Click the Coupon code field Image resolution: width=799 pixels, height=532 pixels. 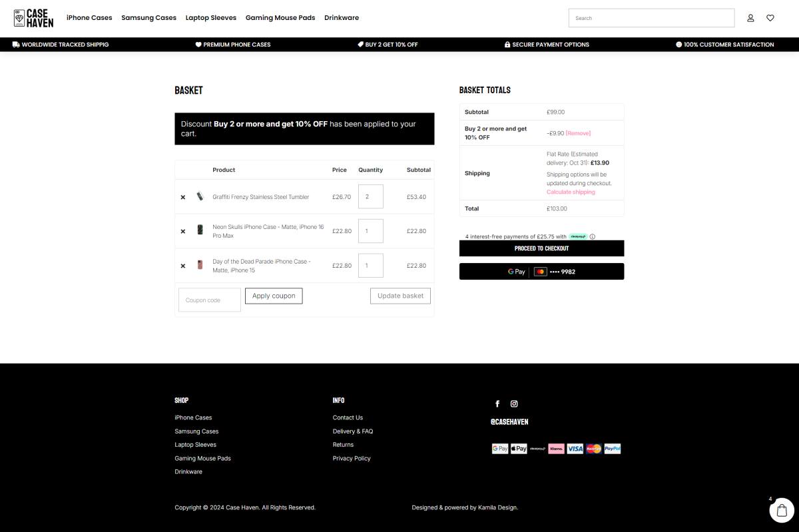tap(209, 300)
